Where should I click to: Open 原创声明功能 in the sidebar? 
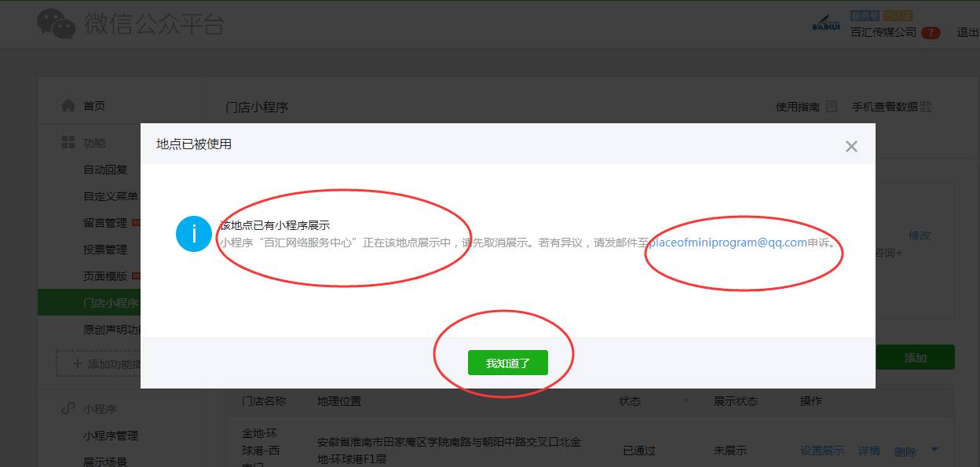pos(111,330)
